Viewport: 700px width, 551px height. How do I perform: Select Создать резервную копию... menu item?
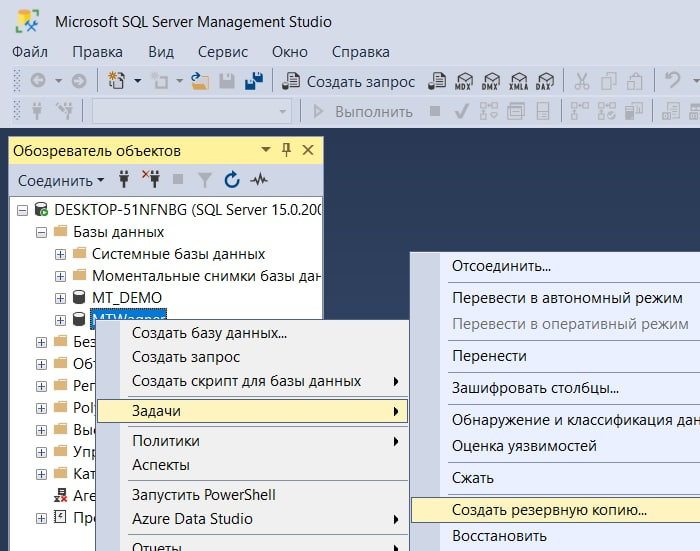549,509
